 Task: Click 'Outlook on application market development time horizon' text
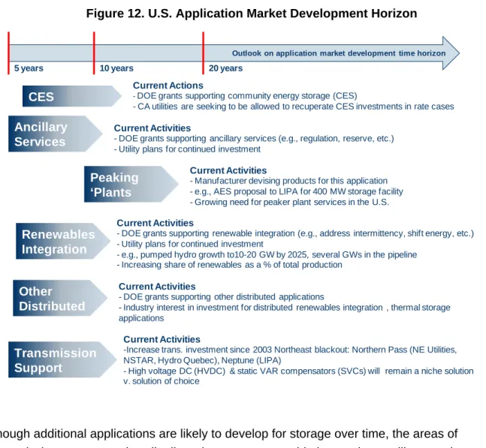click(x=339, y=53)
